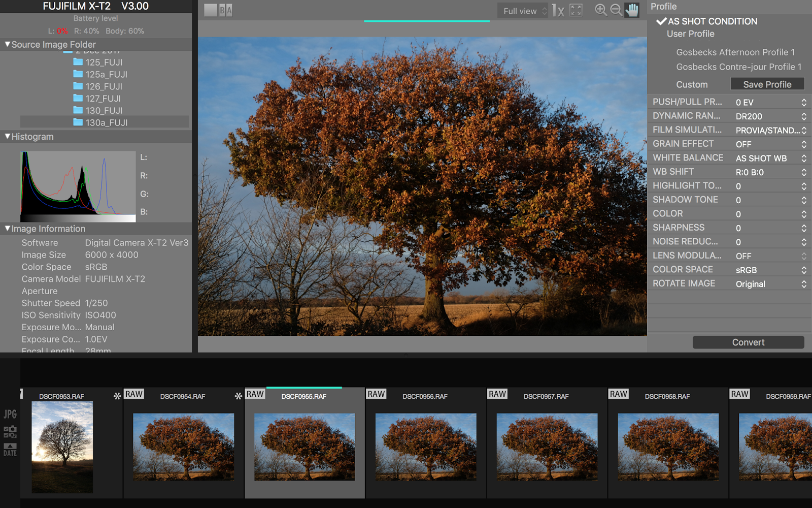Viewport: 812px width, 508px height.
Task: Select the highlighted 130a_FUJI folder
Action: (x=105, y=122)
